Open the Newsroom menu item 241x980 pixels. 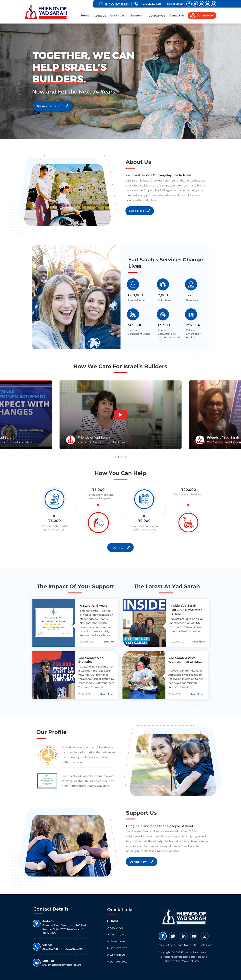click(137, 16)
